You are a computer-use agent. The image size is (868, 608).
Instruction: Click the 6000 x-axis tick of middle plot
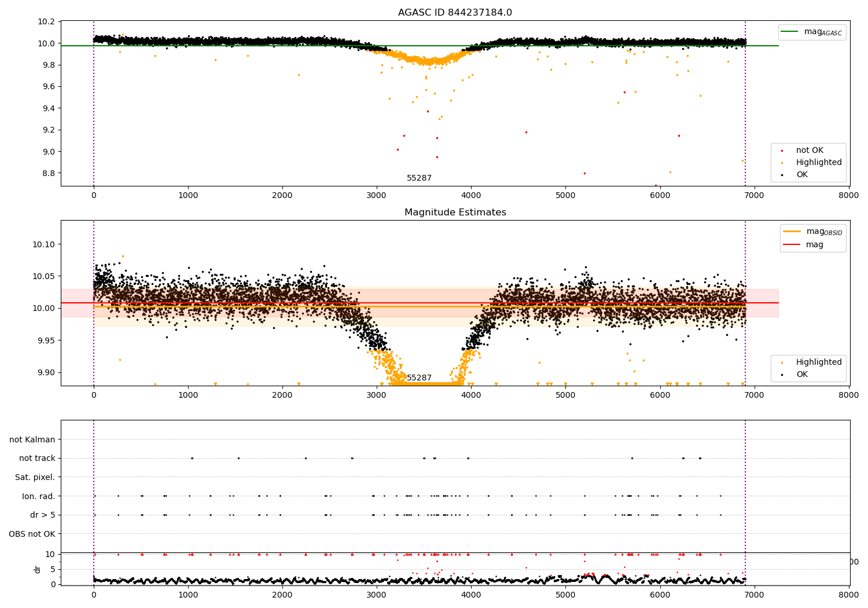coord(660,395)
